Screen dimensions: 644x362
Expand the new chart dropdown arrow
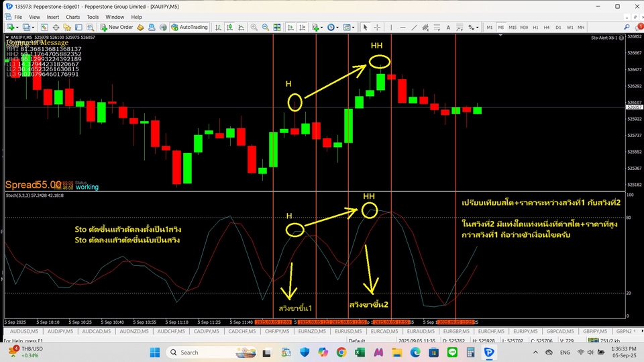17,27
